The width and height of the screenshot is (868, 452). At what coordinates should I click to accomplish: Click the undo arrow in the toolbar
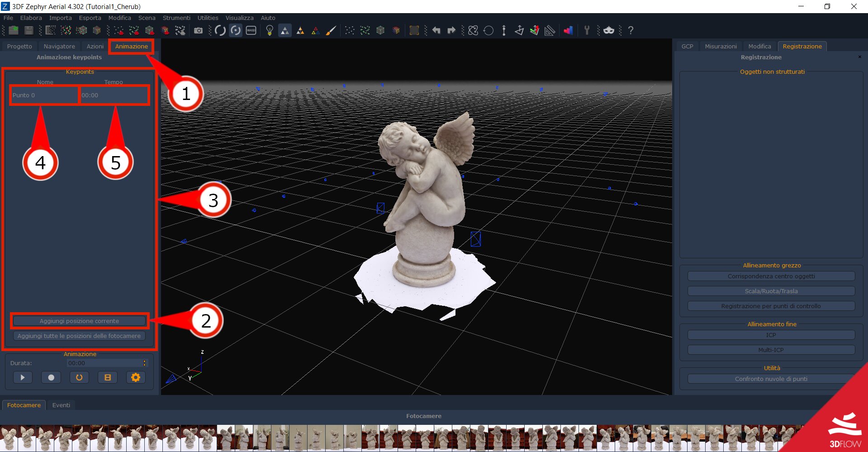[x=436, y=30]
